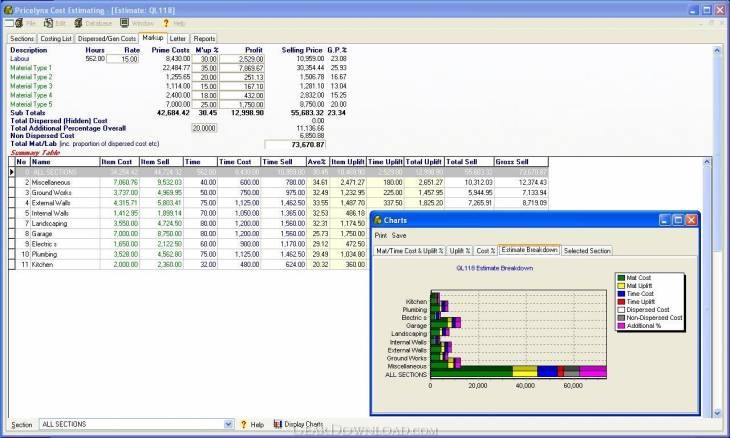Image resolution: width=730 pixels, height=438 pixels.
Task: Open the Help menu with question mark
Action: click(x=174, y=23)
